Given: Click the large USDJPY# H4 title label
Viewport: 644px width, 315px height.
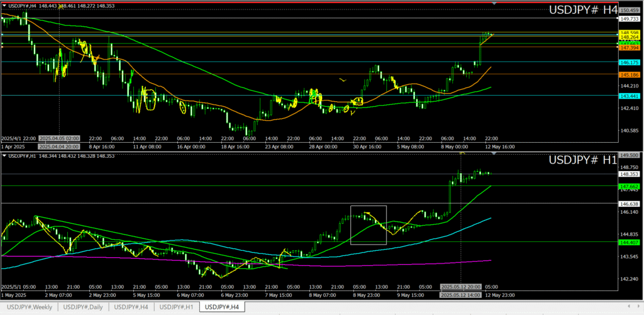Looking at the screenshot, I should [583, 11].
